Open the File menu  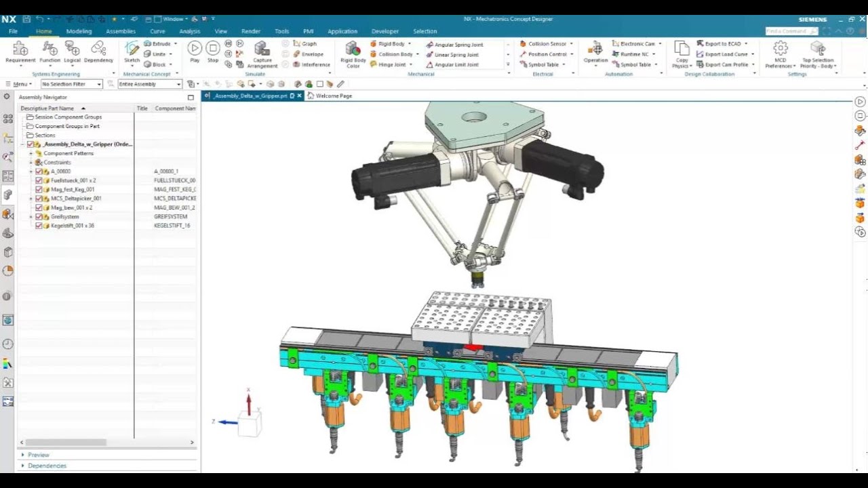click(13, 31)
